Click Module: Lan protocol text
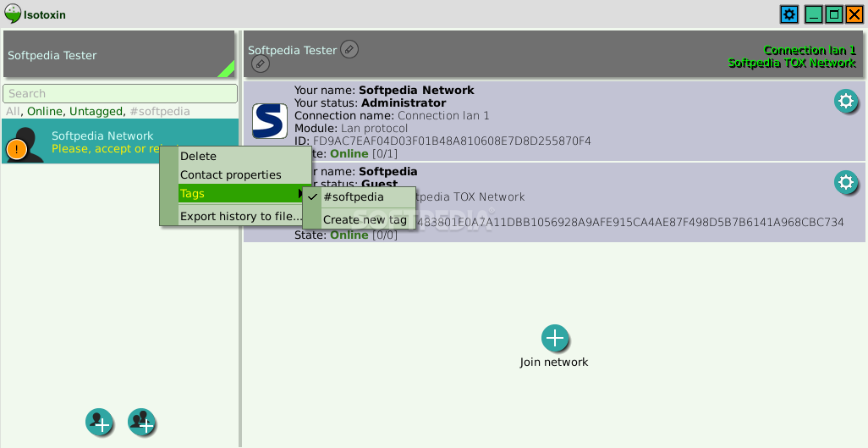868x448 pixels. click(351, 128)
